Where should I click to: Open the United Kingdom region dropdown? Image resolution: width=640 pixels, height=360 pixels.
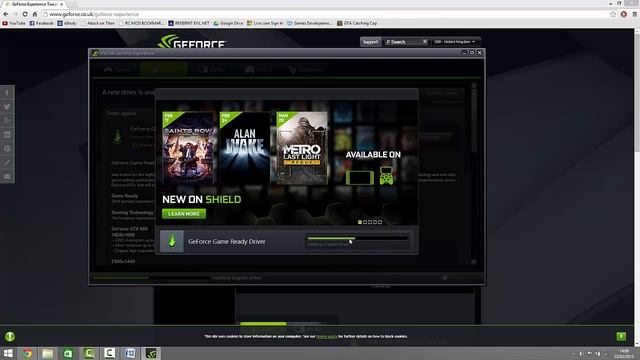tap(455, 42)
